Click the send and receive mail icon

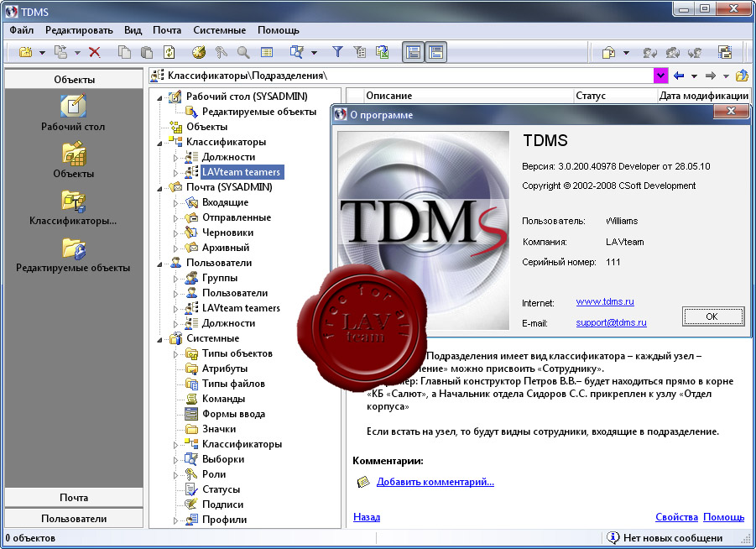pyautogui.click(x=725, y=52)
